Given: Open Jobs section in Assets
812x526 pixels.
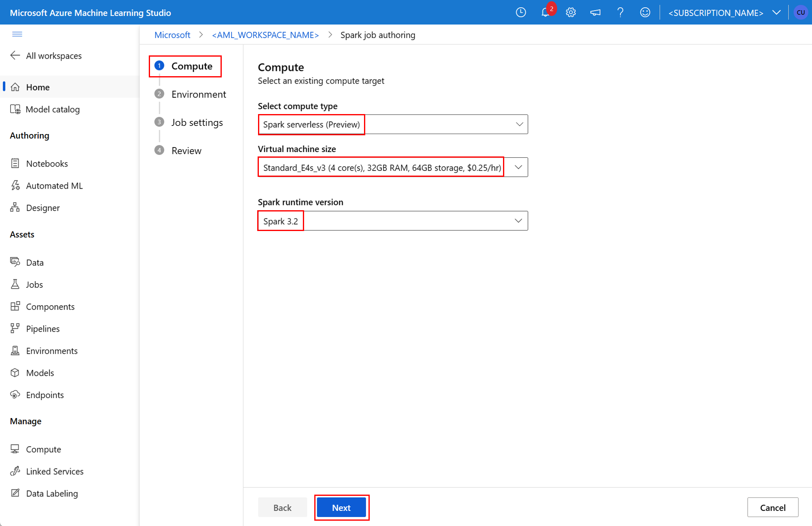Looking at the screenshot, I should pos(34,284).
